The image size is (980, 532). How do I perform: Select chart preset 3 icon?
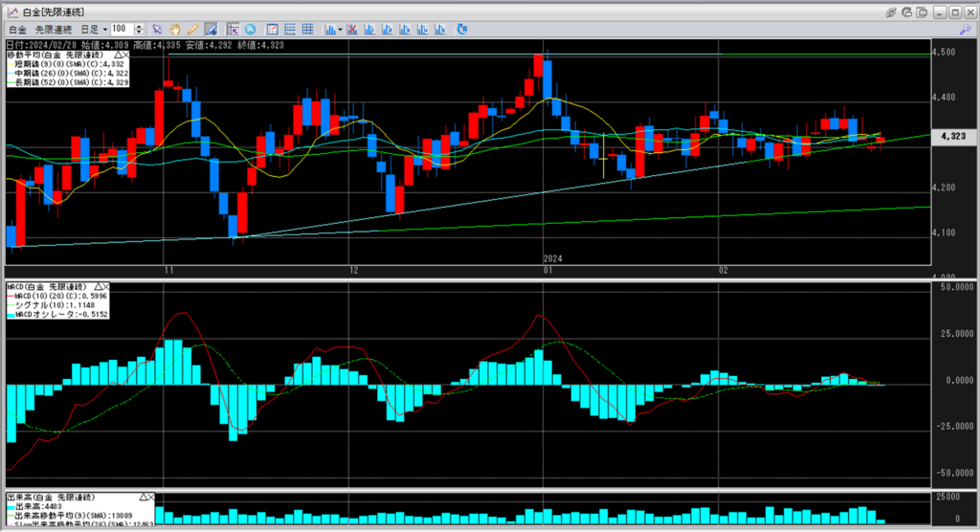(x=405, y=30)
